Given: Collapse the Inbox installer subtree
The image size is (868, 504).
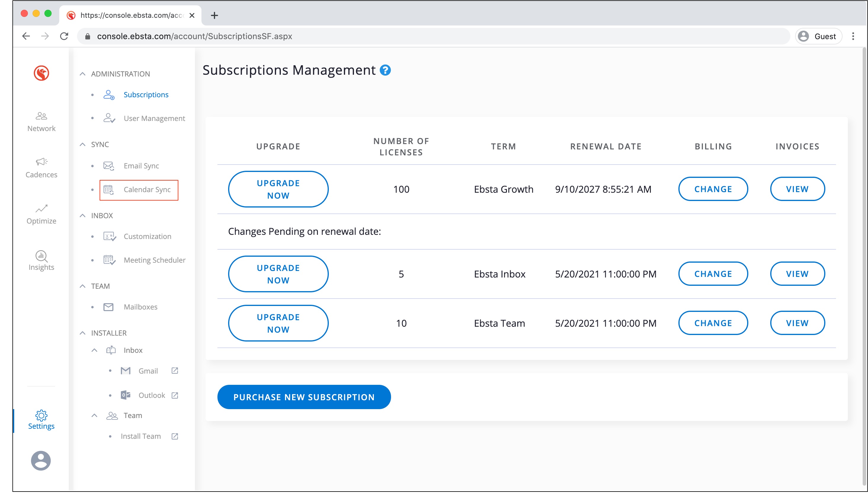Looking at the screenshot, I should (x=95, y=350).
